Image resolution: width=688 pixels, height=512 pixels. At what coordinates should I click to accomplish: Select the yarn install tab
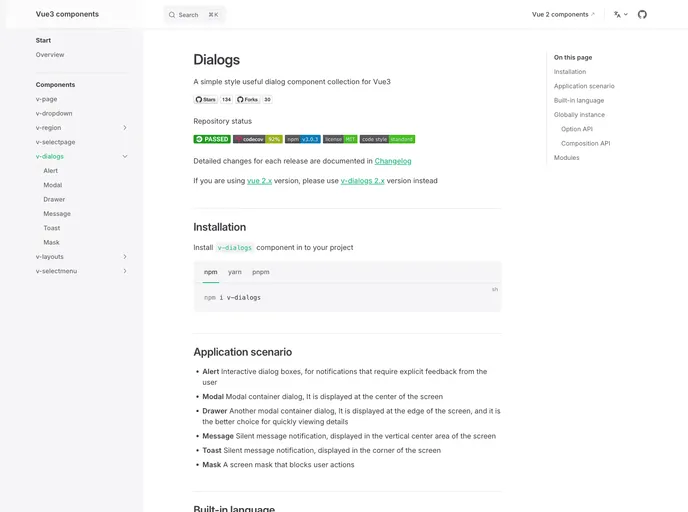[235, 272]
